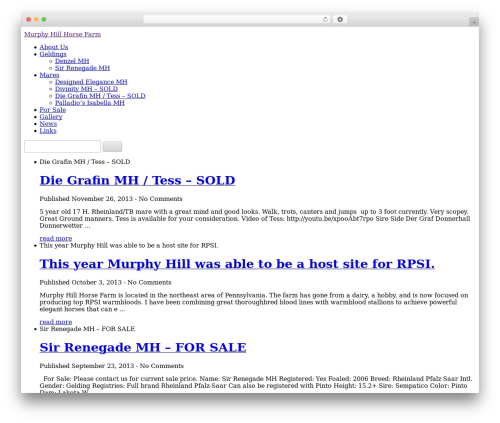Go to the For Sale page
Image resolution: width=500 pixels, height=423 pixels.
coord(53,110)
